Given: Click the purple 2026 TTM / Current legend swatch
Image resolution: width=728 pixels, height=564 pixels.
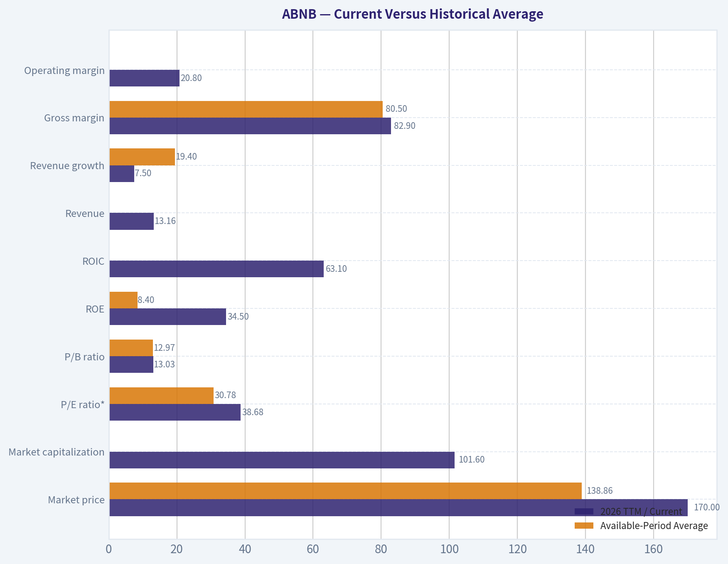Looking at the screenshot, I should 584,512.
